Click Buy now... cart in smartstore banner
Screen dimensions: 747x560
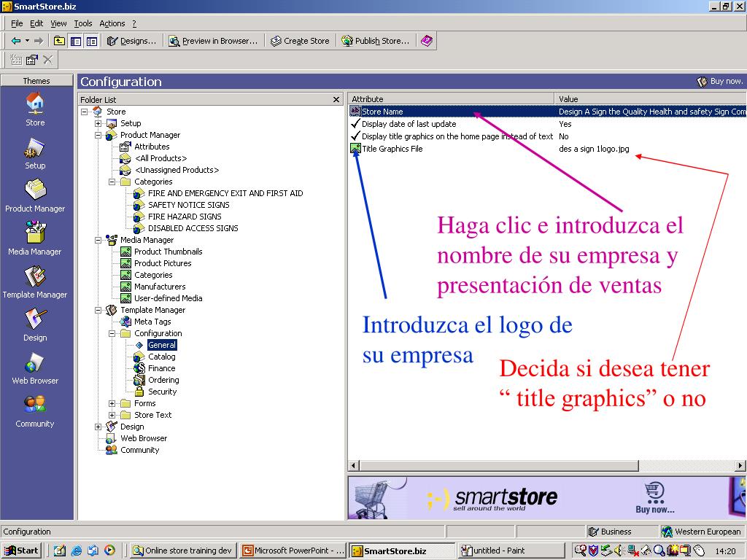[654, 498]
